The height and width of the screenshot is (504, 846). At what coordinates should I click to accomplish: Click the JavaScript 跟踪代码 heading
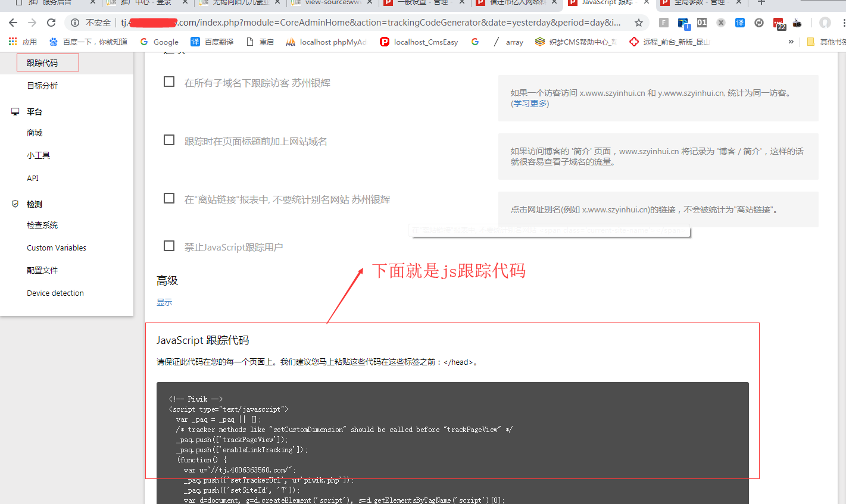tap(203, 340)
